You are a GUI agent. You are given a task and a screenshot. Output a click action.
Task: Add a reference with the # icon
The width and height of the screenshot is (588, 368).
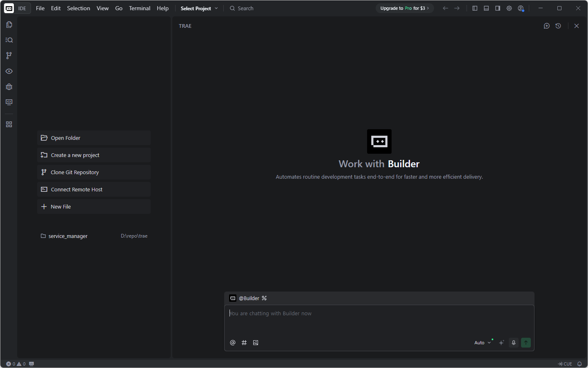[x=244, y=343]
